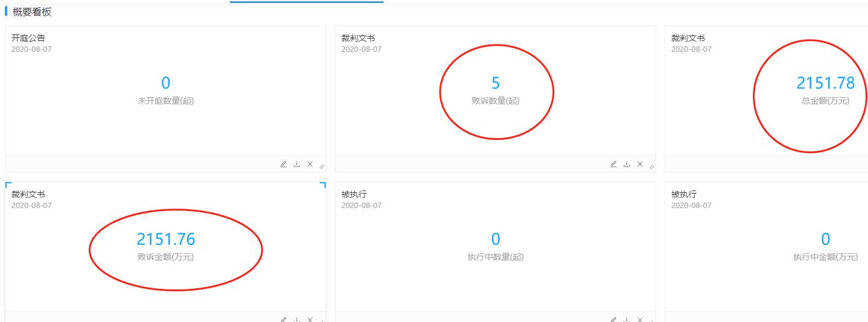Click the 败诉金额 card's 裁判文书 title
Image resolution: width=868 pixels, height=322 pixels.
[28, 194]
